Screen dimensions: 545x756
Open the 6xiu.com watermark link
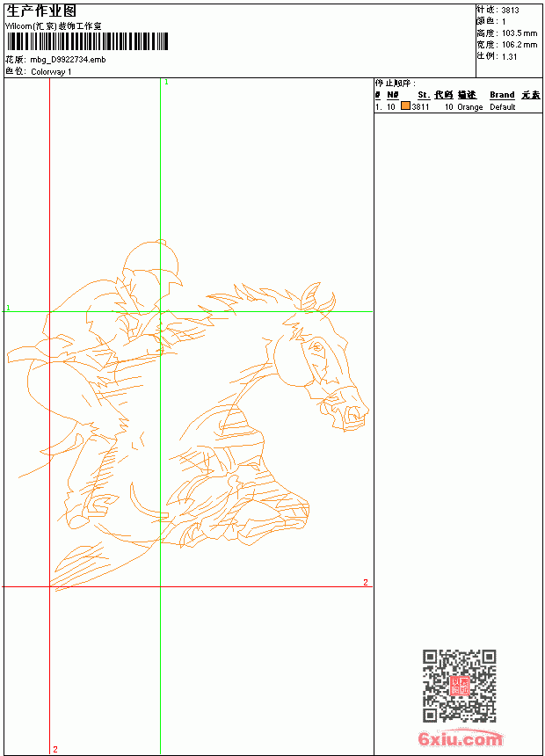pos(460,738)
